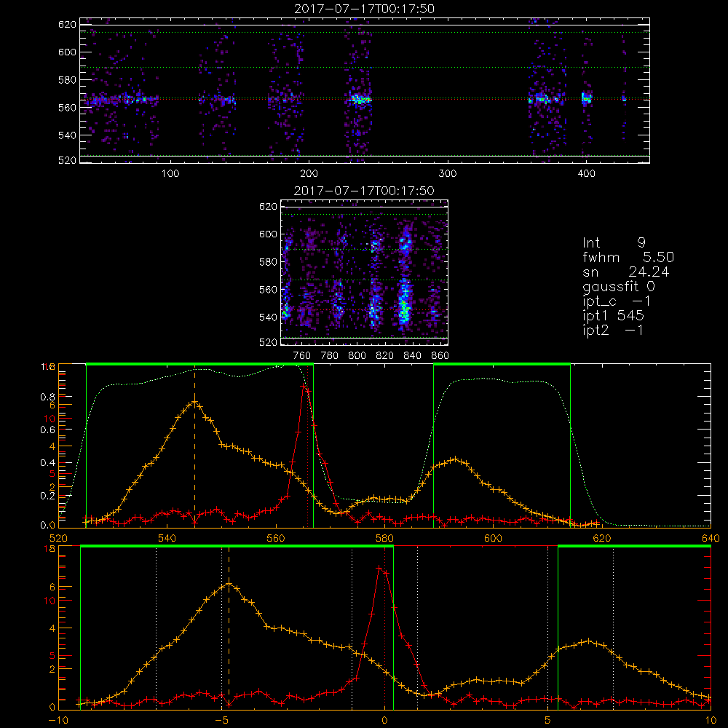This screenshot has width=728, height=728.
Task: Click x-axis tick label '100' on top spectrogram
Action: pos(170,174)
